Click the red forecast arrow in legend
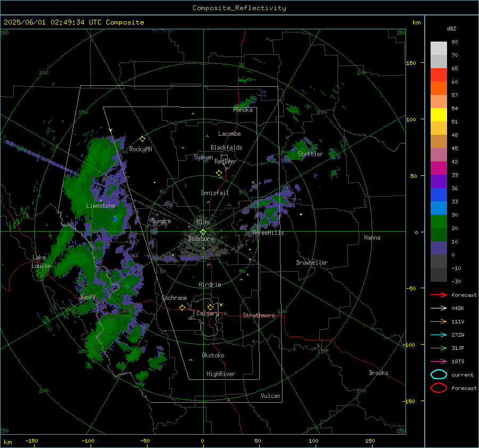Viewport: 479px width, 448px height. [439, 295]
